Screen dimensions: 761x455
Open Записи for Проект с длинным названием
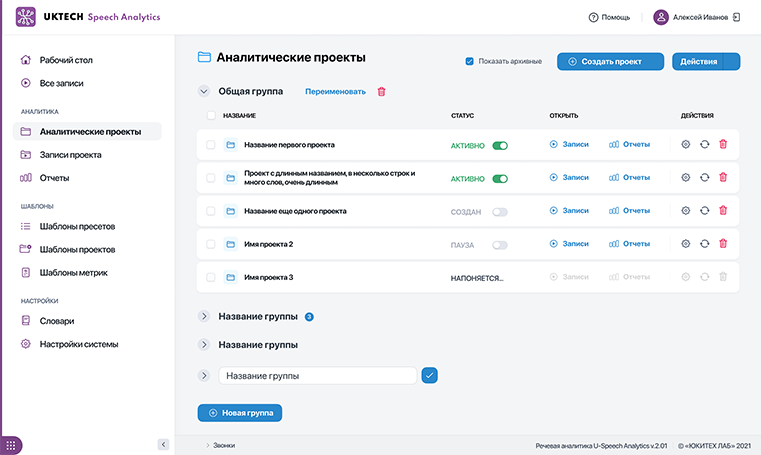[569, 178]
